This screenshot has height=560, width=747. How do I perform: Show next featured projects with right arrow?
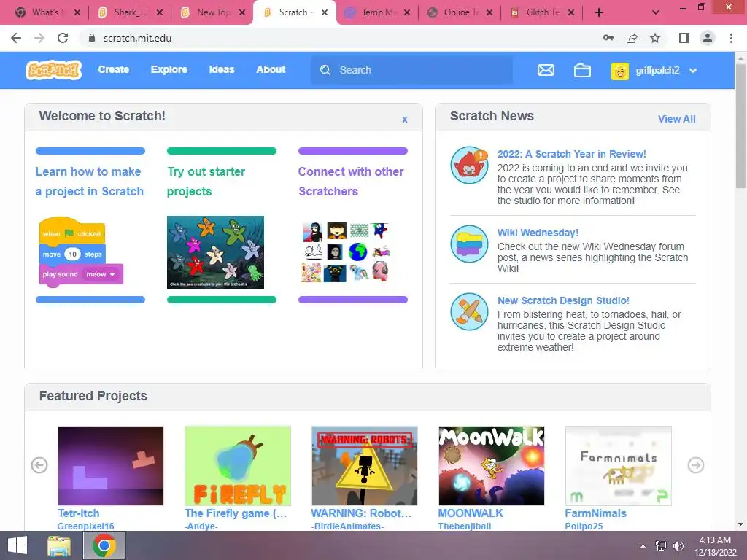tap(695, 465)
